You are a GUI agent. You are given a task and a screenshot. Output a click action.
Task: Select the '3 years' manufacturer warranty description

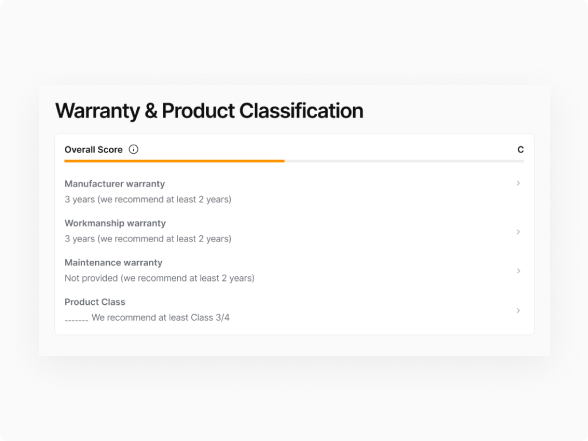click(x=148, y=199)
